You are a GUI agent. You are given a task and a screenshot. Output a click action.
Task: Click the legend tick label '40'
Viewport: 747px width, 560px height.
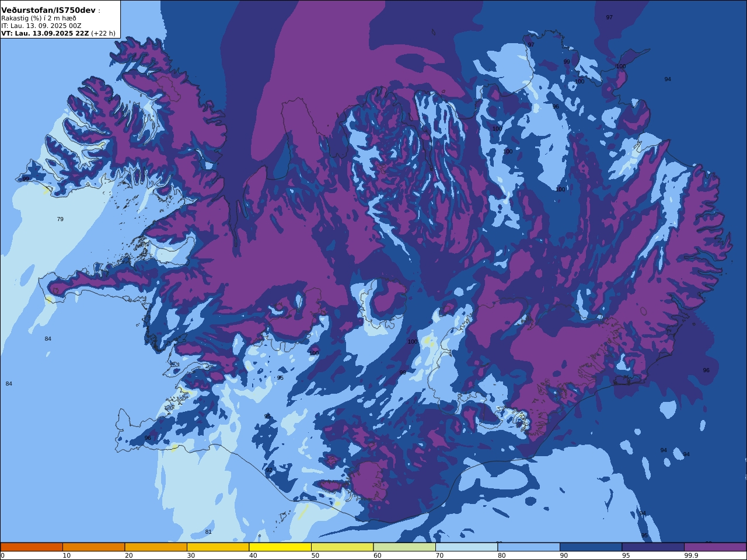pyautogui.click(x=253, y=555)
